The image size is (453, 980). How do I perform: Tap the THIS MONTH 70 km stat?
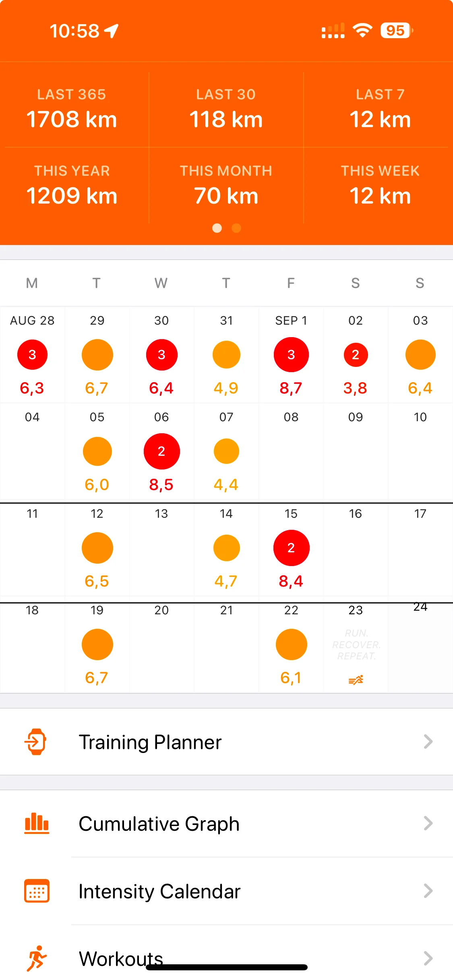(226, 196)
